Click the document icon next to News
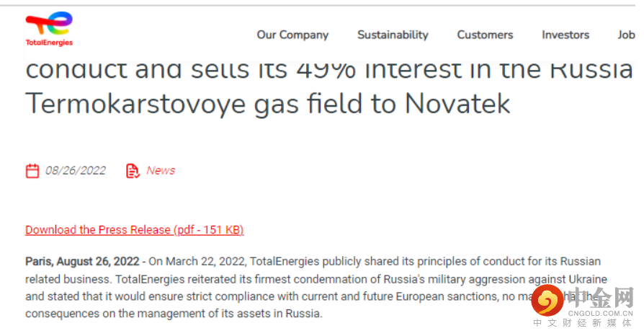 coord(132,171)
